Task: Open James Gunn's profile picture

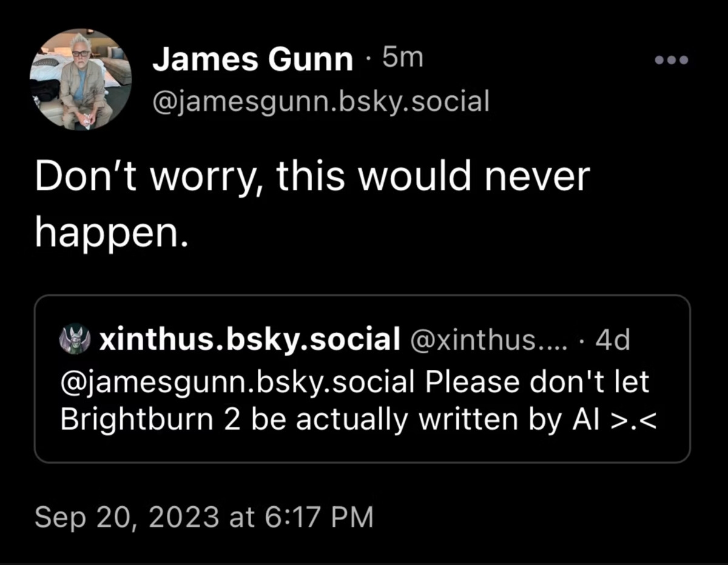Action: pos(80,79)
